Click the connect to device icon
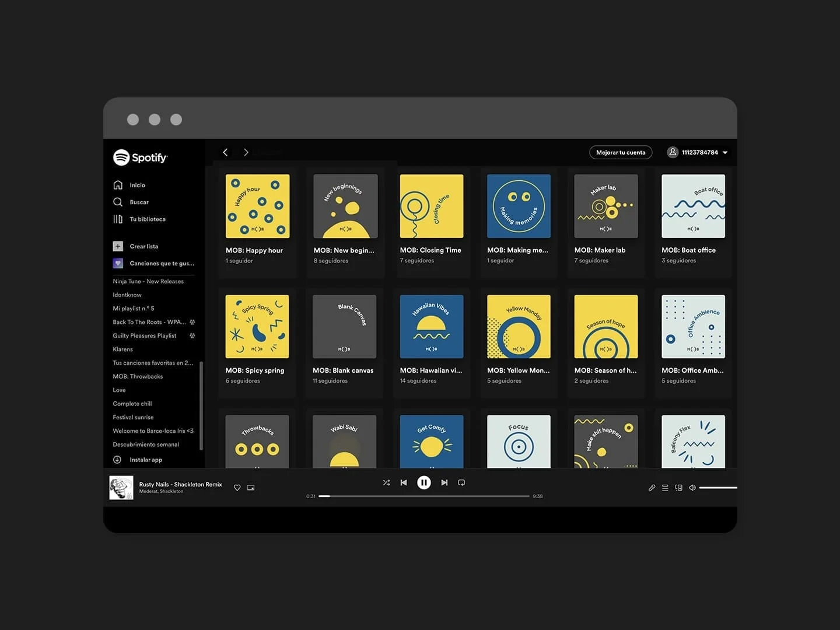 click(x=678, y=488)
